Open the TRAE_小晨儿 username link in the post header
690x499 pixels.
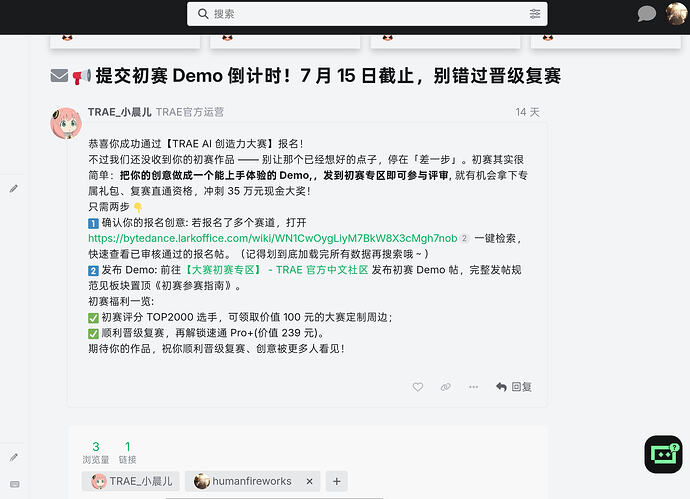pos(120,112)
